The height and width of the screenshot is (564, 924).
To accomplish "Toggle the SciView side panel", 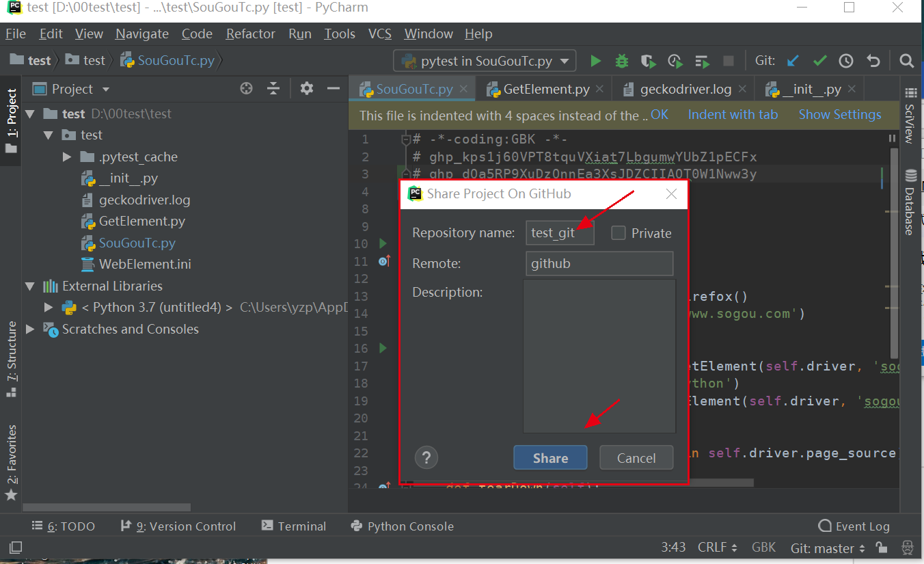I will (910, 116).
